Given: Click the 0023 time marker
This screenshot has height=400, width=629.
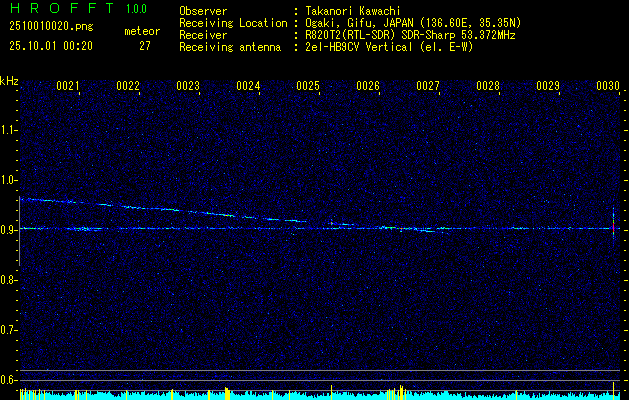Looking at the screenshot, I should 188,86.
